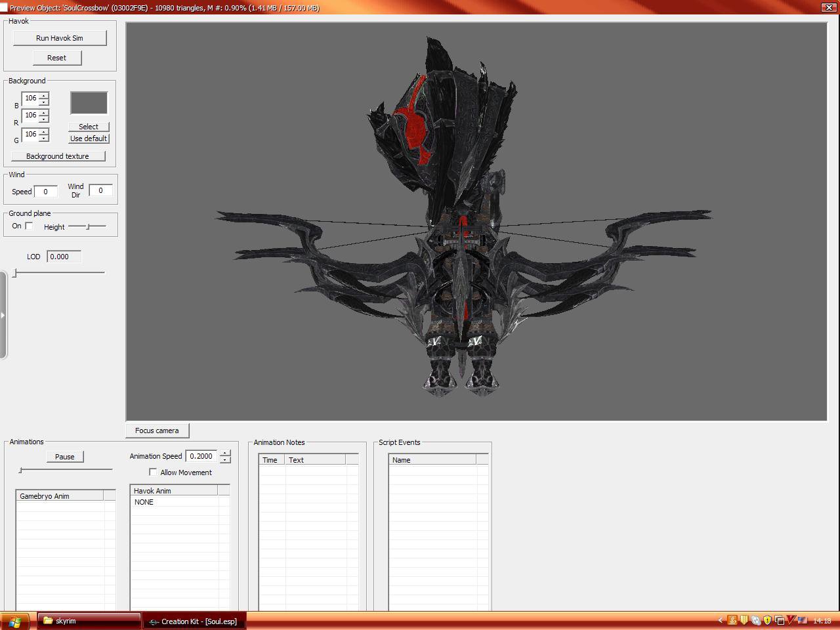The width and height of the screenshot is (840, 630).
Task: Click the Ground plane Height slider
Action: [87, 226]
